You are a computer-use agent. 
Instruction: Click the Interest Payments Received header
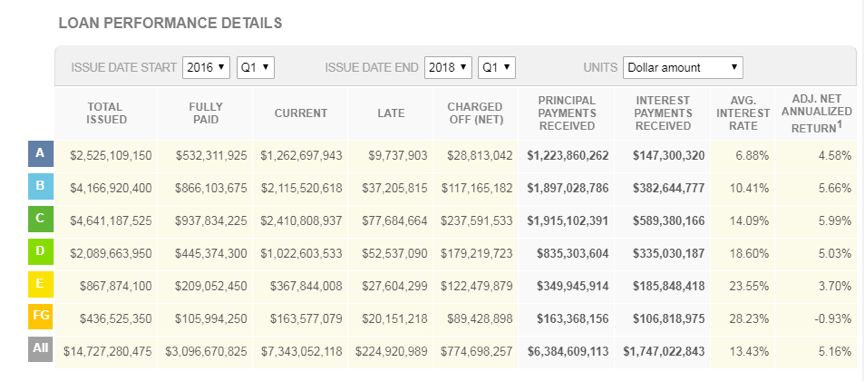coord(663,113)
